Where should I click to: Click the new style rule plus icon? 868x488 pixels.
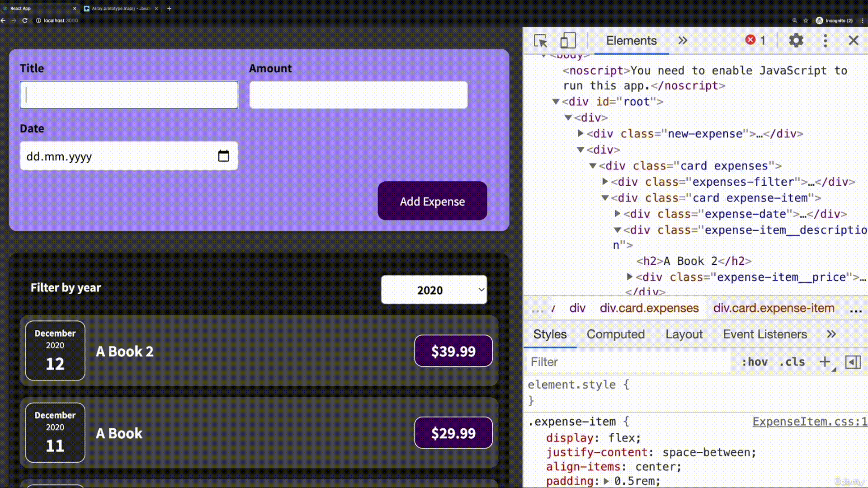pyautogui.click(x=825, y=362)
